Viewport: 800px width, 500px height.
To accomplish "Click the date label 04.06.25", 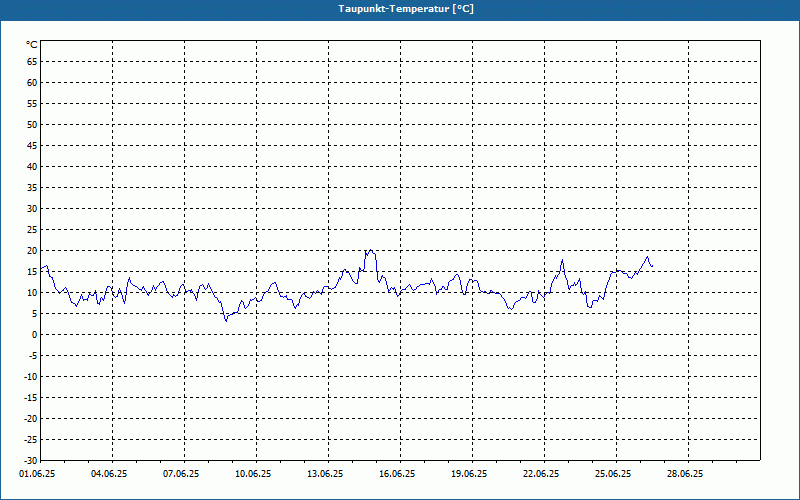I will [x=109, y=474].
